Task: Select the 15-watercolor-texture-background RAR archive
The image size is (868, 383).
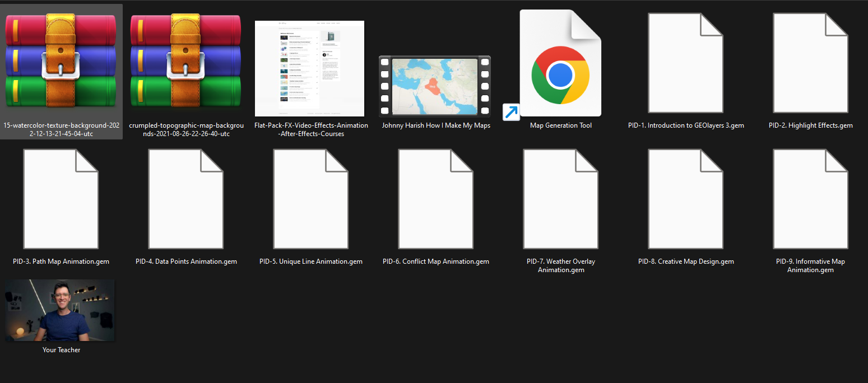Action: [x=61, y=64]
